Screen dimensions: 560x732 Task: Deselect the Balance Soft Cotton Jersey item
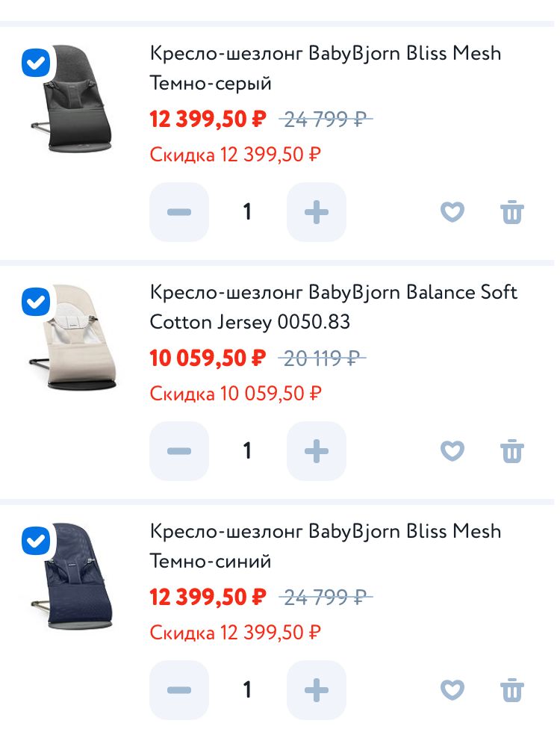[x=35, y=303]
